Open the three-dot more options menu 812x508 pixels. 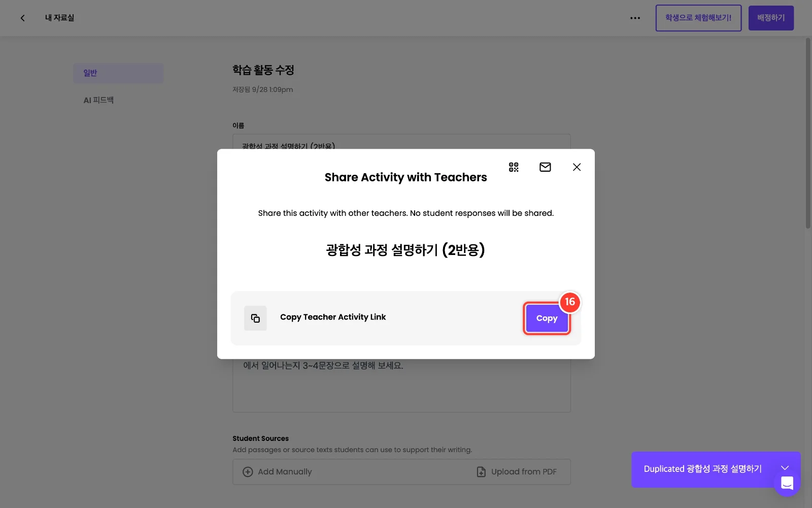[635, 18]
